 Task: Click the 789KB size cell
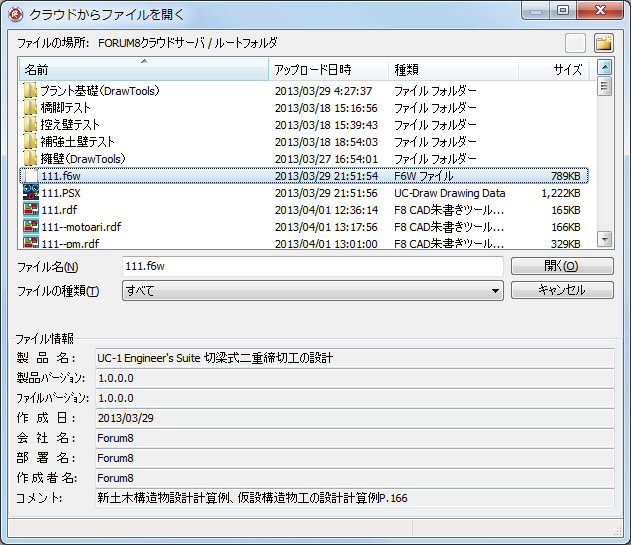click(x=565, y=176)
